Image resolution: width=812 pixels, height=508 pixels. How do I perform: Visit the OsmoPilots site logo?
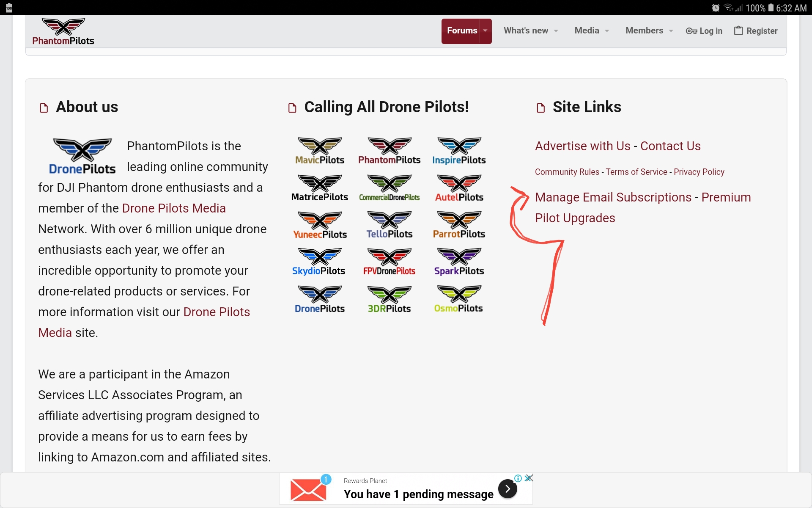tap(458, 299)
